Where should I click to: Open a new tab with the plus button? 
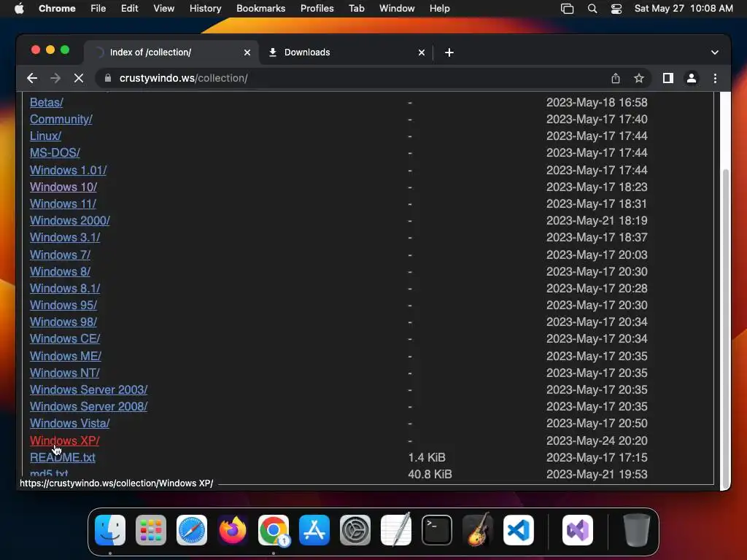point(449,52)
